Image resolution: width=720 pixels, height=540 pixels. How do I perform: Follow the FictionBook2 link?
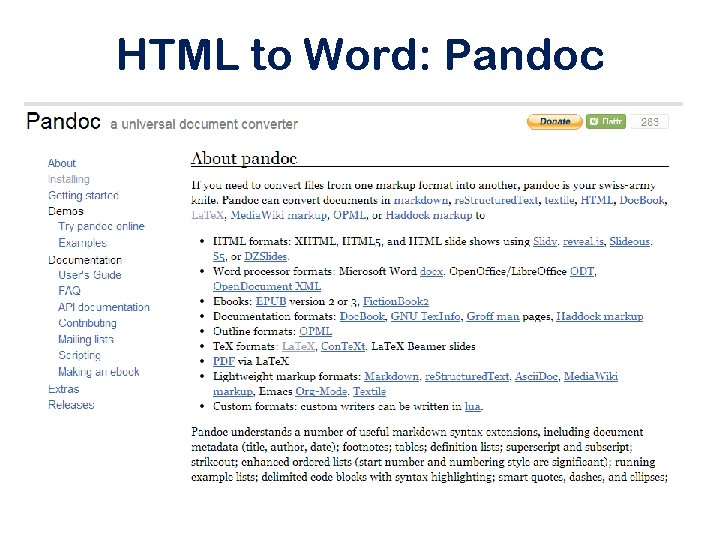pyautogui.click(x=396, y=302)
